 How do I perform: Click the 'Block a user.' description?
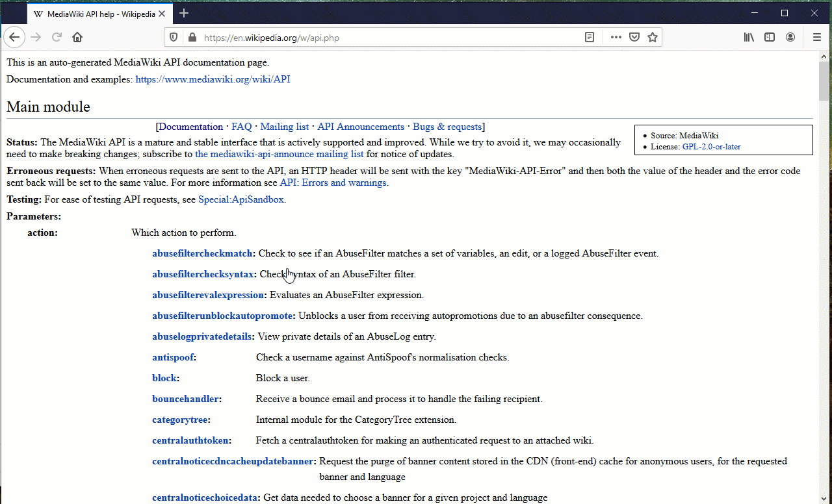pos(283,378)
